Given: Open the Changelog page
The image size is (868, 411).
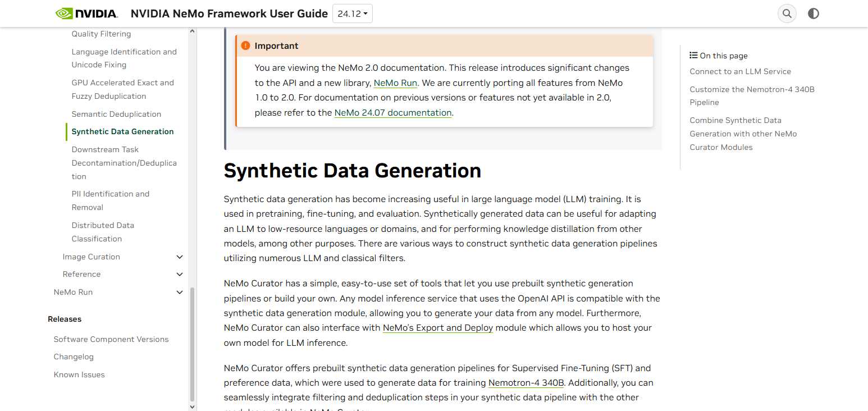Looking at the screenshot, I should tap(74, 357).
